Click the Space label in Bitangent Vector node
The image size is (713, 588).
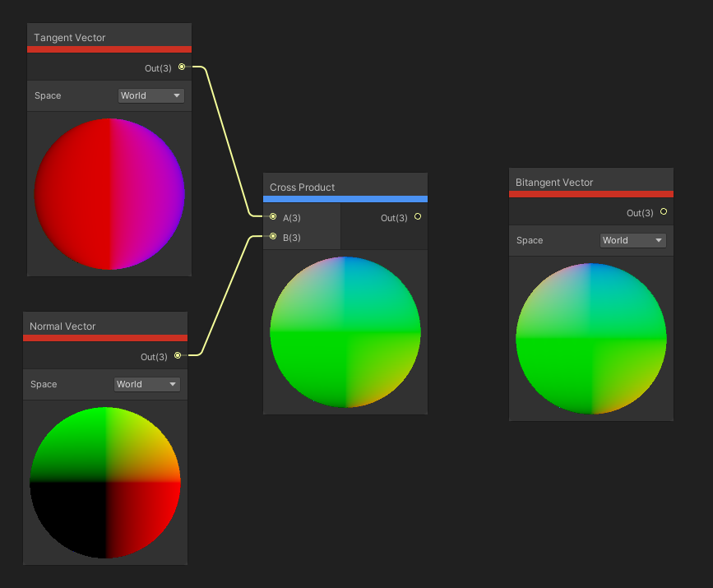click(x=530, y=240)
